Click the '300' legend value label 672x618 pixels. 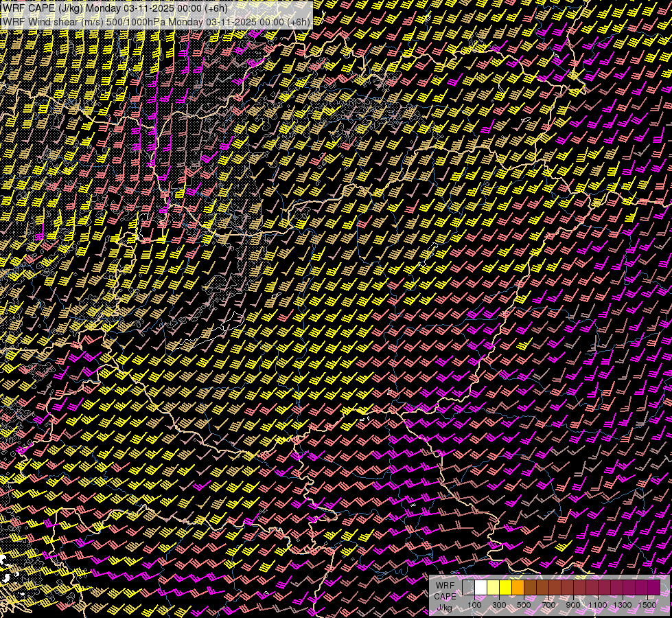click(499, 605)
